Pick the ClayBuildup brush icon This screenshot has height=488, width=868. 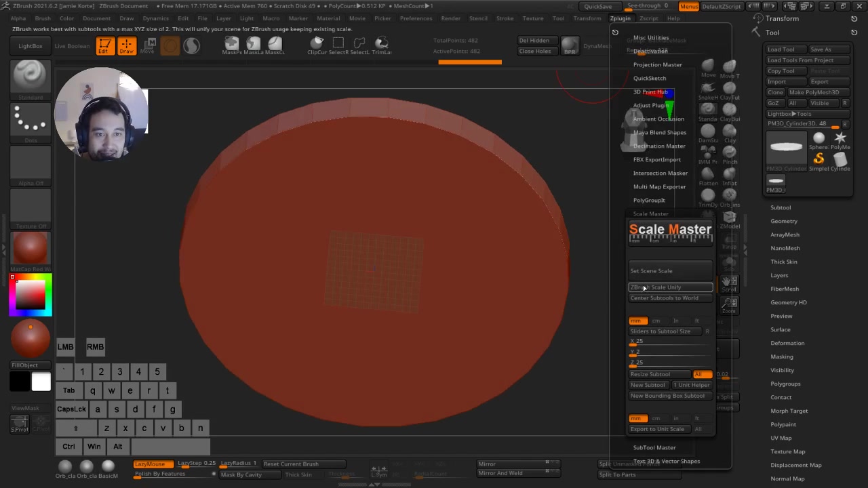(729, 108)
